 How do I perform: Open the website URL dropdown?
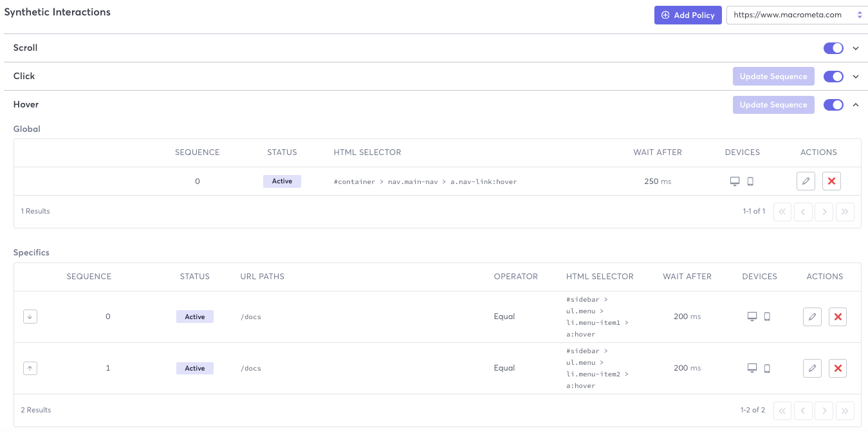(860, 14)
